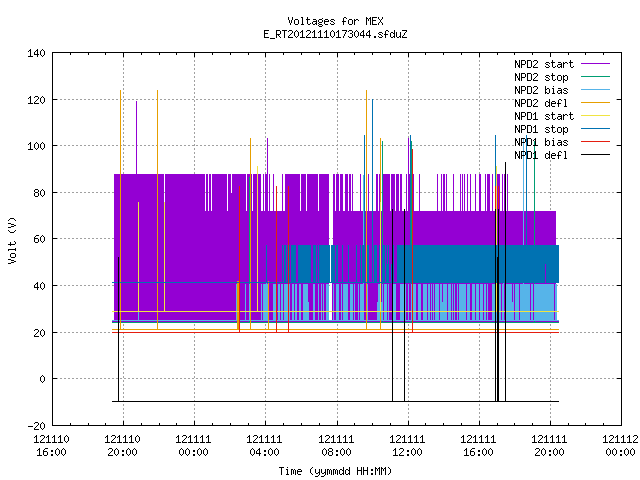Click x-axis tick 121110 16:00

tap(51, 446)
